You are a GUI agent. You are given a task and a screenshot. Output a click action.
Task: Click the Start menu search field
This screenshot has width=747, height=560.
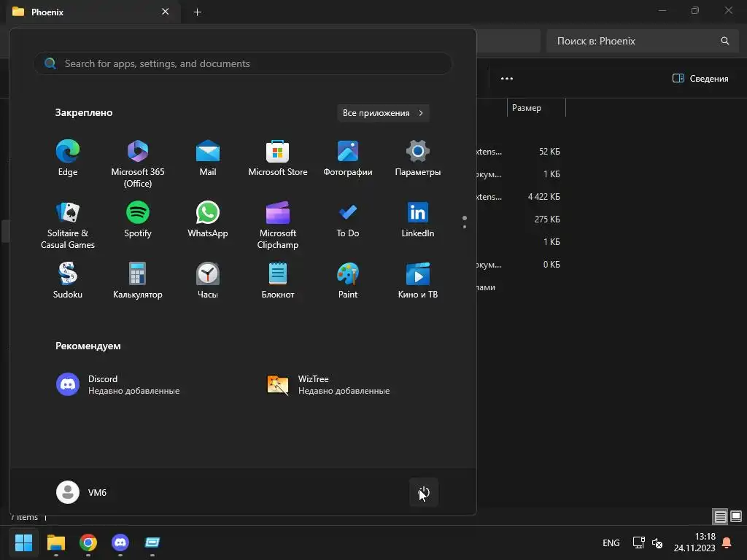click(242, 63)
